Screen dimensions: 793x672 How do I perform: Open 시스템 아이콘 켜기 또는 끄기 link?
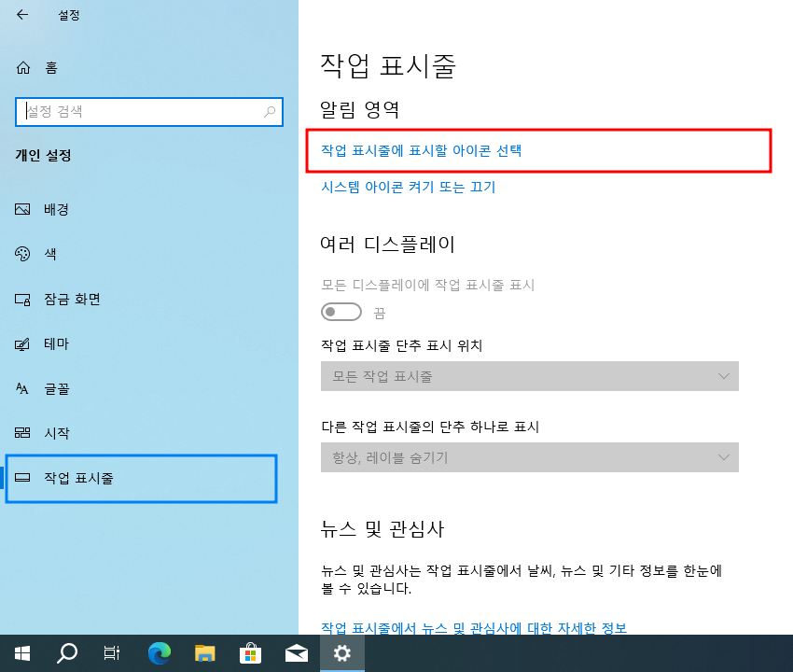tap(408, 188)
